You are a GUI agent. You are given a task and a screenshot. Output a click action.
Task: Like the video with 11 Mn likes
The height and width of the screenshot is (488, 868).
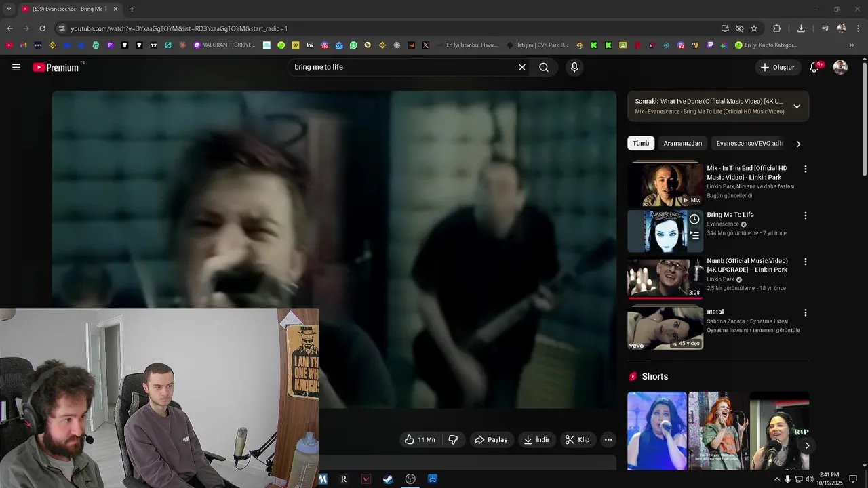tap(420, 440)
